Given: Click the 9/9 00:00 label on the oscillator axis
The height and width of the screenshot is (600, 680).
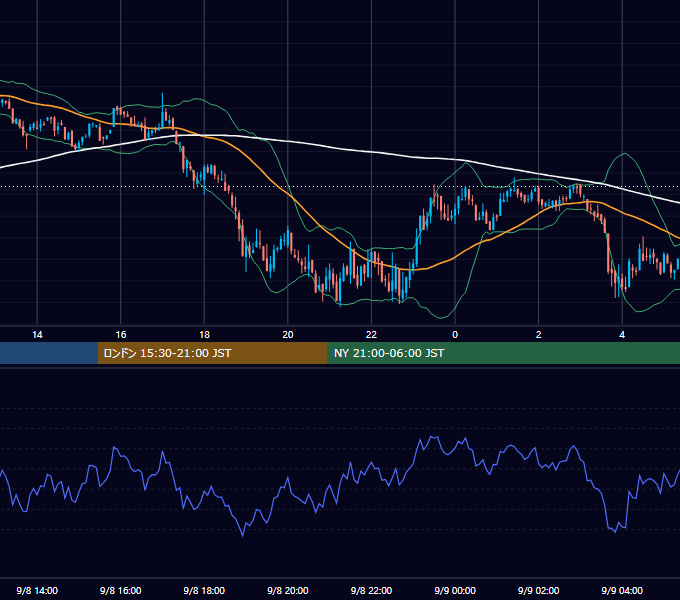Looking at the screenshot, I should (x=455, y=590).
